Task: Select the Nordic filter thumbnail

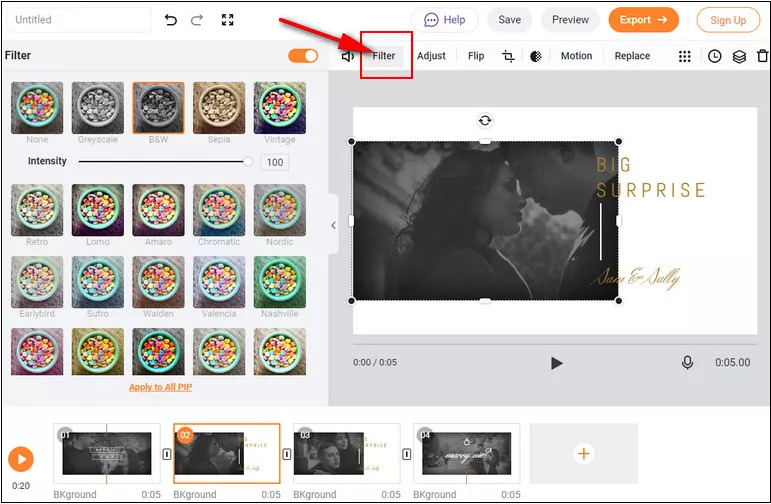Action: 280,210
